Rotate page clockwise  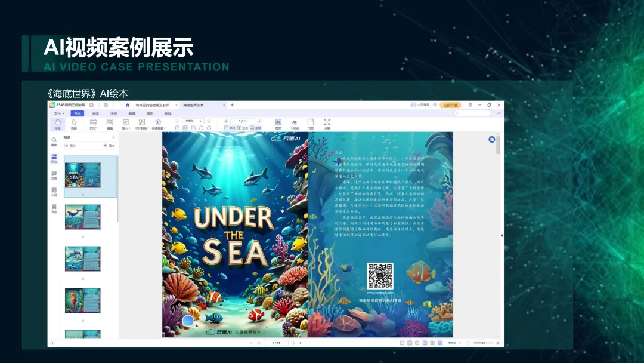tap(209, 128)
